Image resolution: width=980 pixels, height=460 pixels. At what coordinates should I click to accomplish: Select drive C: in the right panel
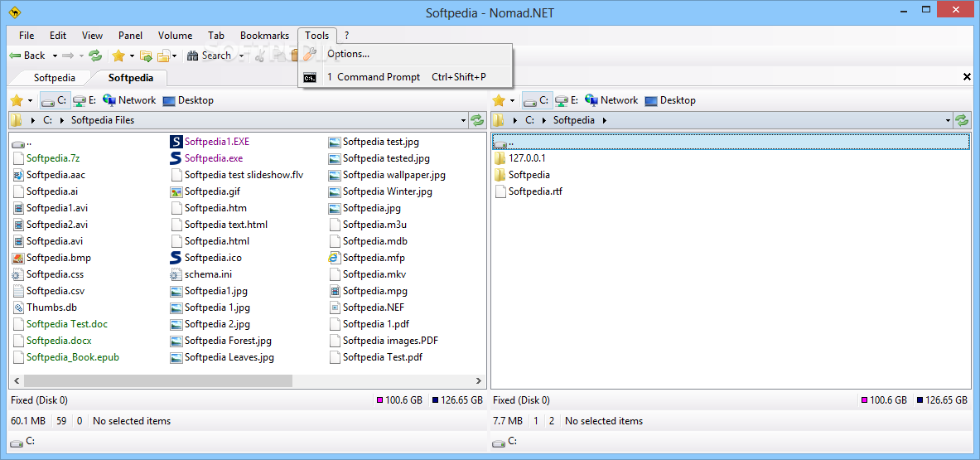click(538, 100)
